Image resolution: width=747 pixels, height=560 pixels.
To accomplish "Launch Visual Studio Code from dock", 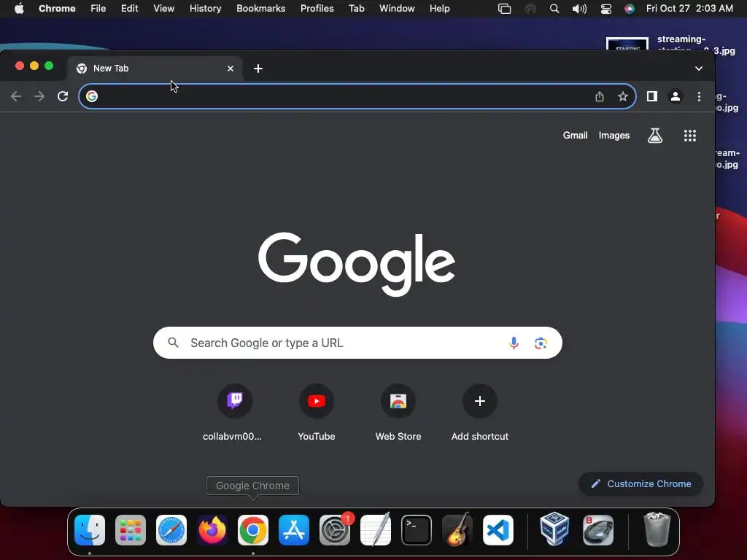I will [x=498, y=530].
